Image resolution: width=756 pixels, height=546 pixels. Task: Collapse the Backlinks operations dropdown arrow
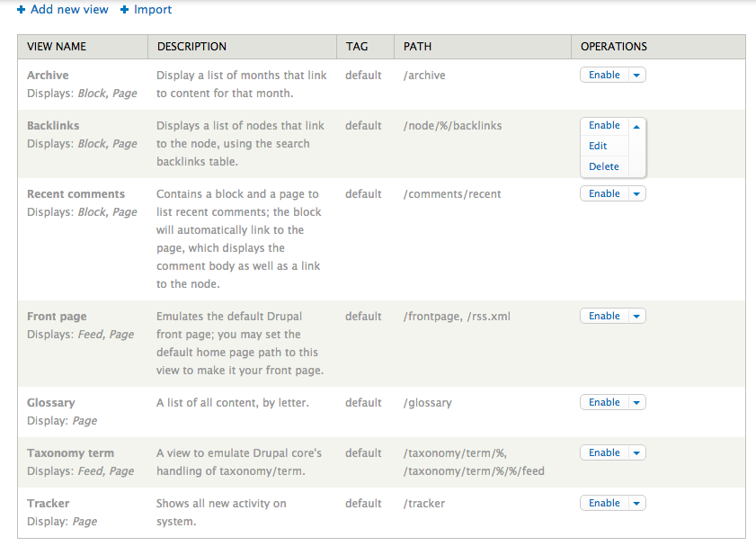636,127
